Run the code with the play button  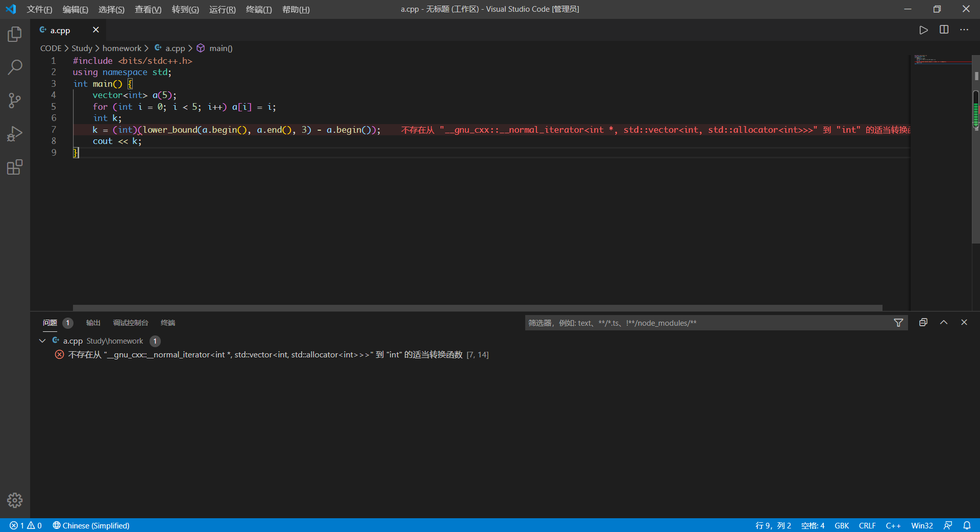(x=923, y=30)
